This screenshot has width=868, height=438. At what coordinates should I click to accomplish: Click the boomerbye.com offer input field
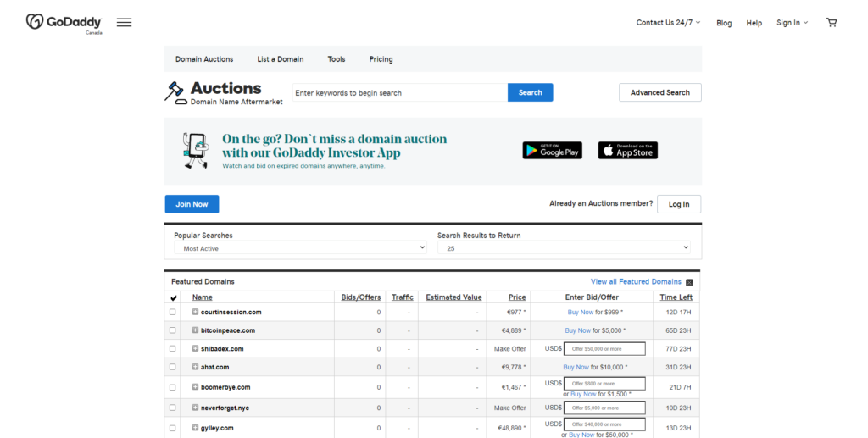tap(604, 383)
